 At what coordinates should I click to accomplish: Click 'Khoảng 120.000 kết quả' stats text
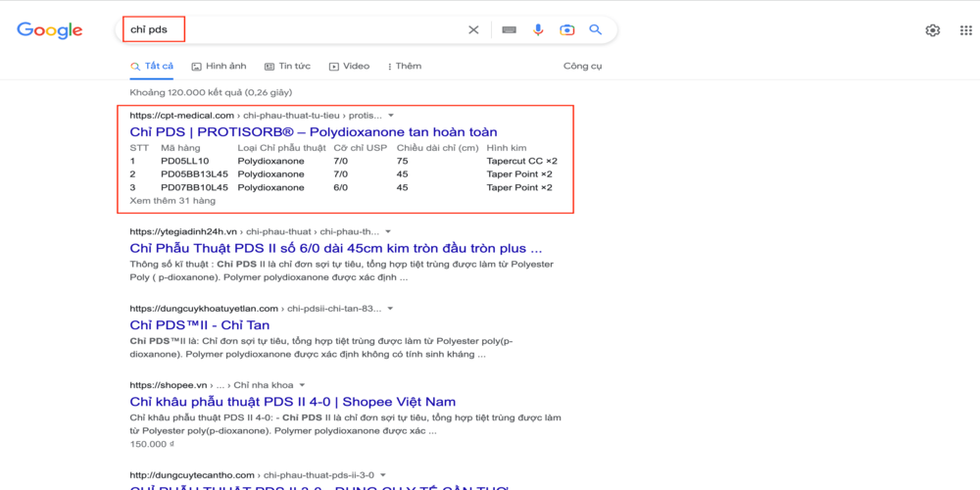[x=211, y=92]
